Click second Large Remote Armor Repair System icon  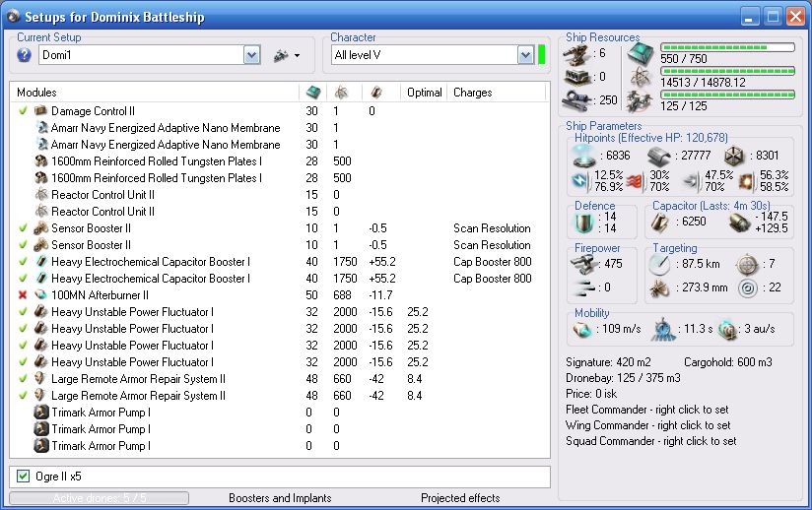point(41,396)
